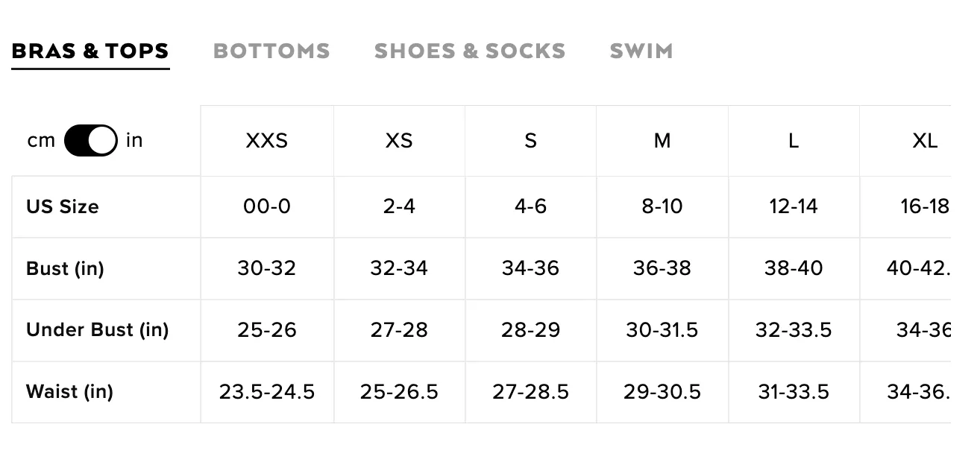Click the US Size row label

coord(63,206)
